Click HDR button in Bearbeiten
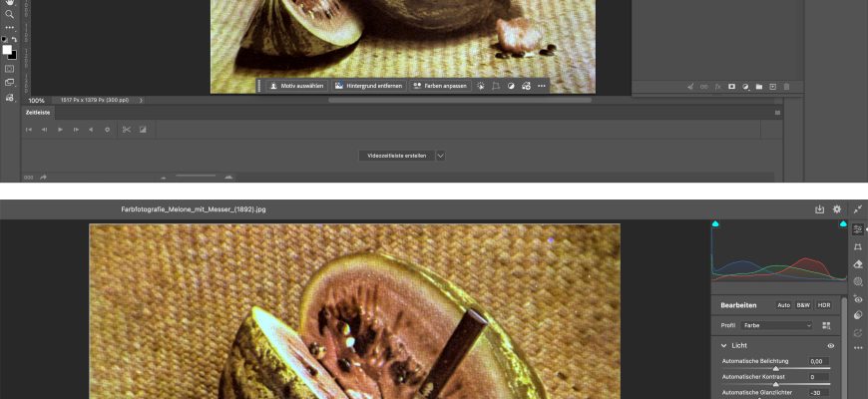This screenshot has height=399, width=868. point(824,305)
